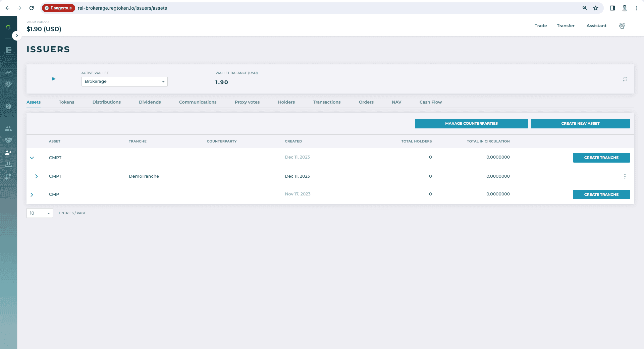Collapse the CMPT asset row chevron
This screenshot has width=644, height=349.
32,158
